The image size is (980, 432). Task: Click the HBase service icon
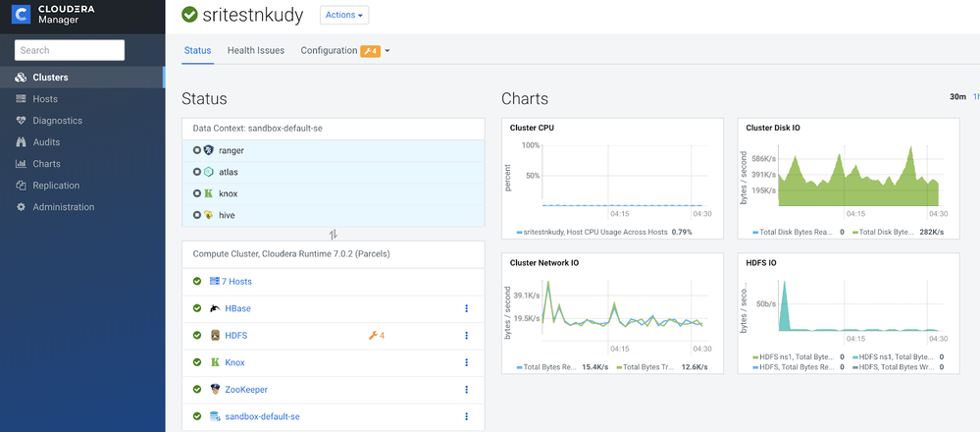214,308
